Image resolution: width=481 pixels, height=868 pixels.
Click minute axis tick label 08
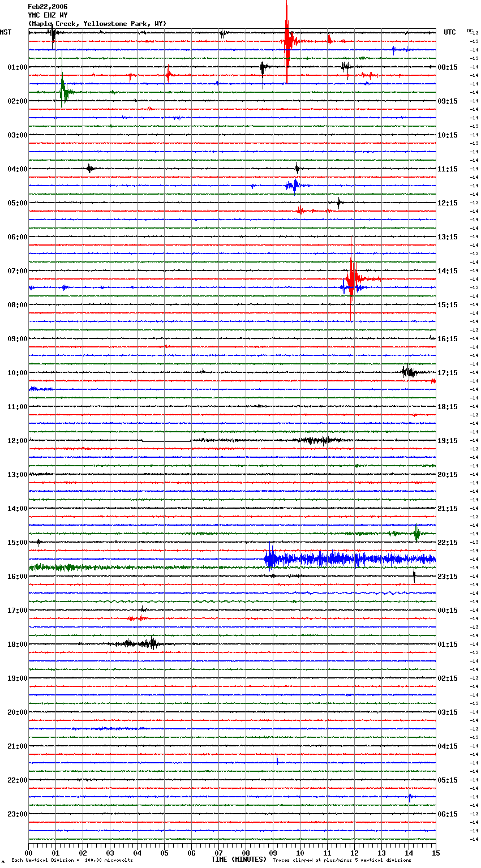click(246, 853)
